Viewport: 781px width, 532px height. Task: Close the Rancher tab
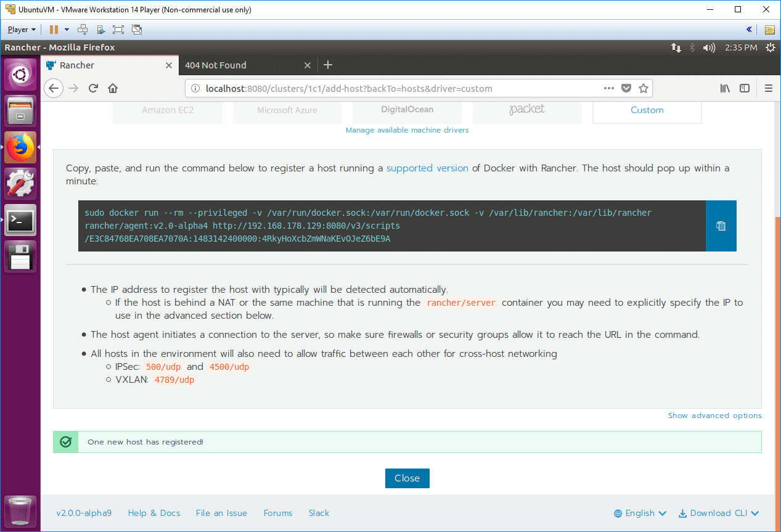169,65
